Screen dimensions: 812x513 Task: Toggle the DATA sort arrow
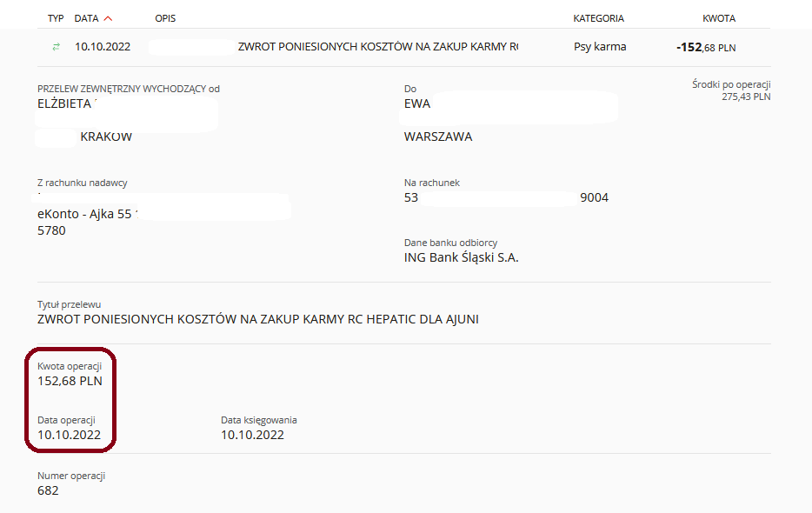click(x=108, y=18)
